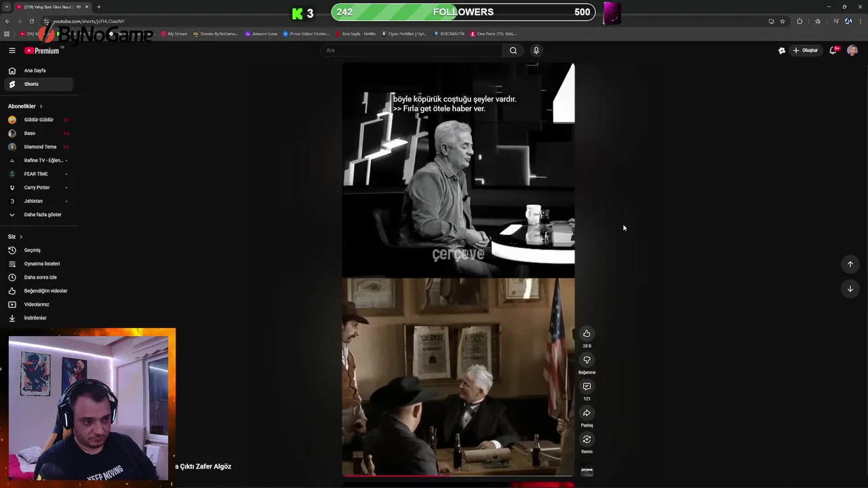Start voice search with microphone icon

(x=536, y=50)
